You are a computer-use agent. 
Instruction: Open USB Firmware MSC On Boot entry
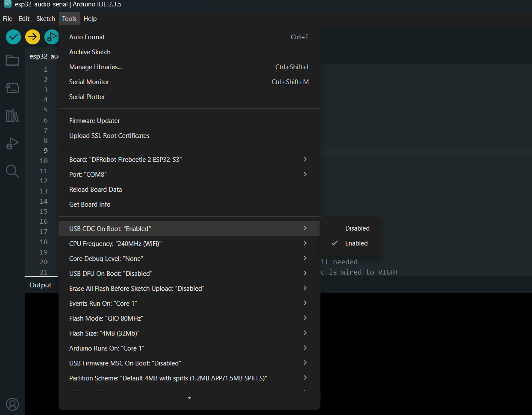coord(189,363)
